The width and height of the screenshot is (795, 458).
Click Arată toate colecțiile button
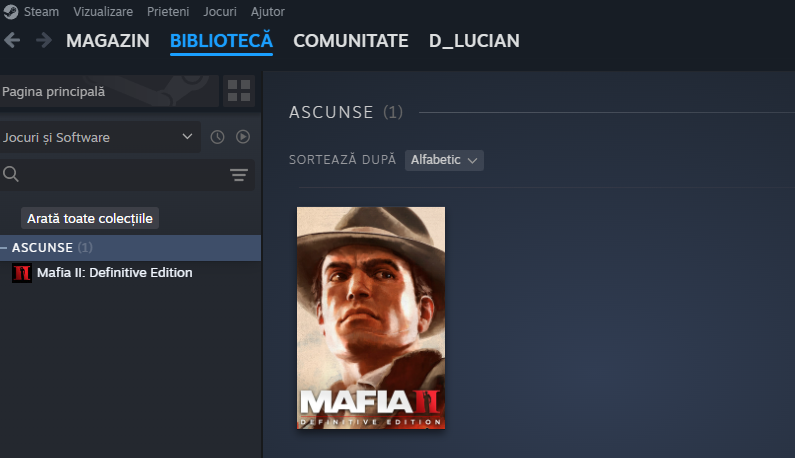click(x=90, y=218)
